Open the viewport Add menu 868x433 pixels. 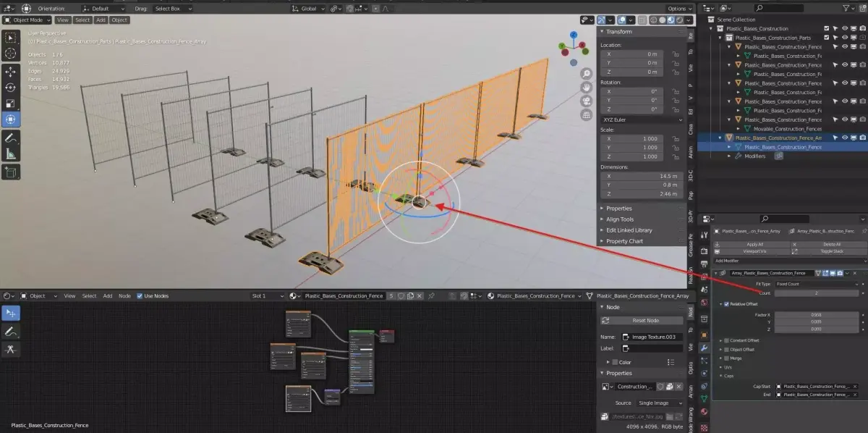point(101,20)
